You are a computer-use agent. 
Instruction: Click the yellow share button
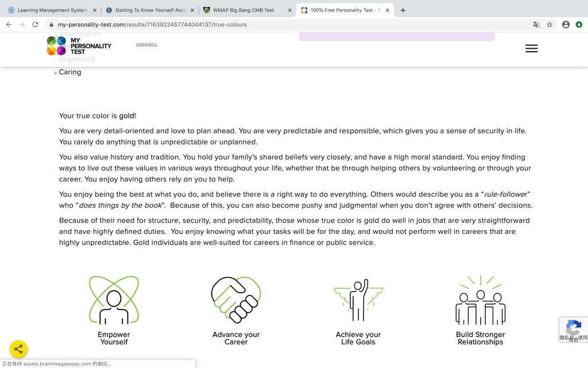pyautogui.click(x=18, y=349)
